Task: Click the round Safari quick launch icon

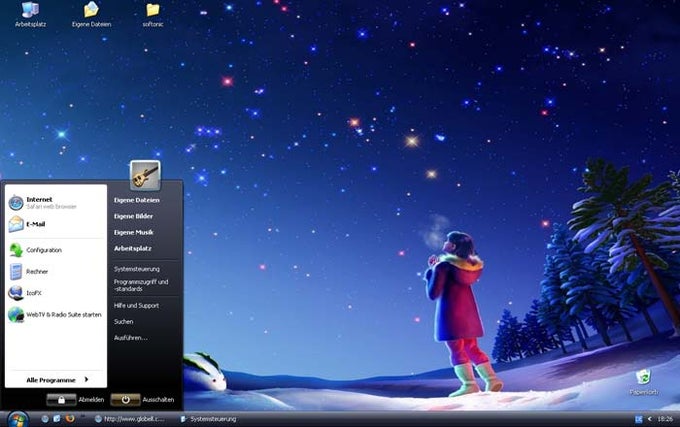Action: 45,419
